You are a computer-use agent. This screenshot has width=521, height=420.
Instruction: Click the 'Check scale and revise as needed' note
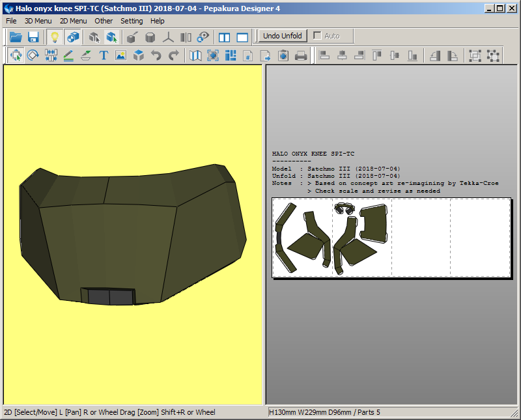tap(378, 191)
